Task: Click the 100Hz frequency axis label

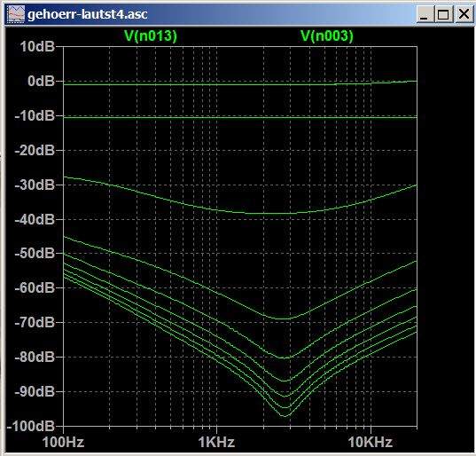Action: pyautogui.click(x=63, y=442)
